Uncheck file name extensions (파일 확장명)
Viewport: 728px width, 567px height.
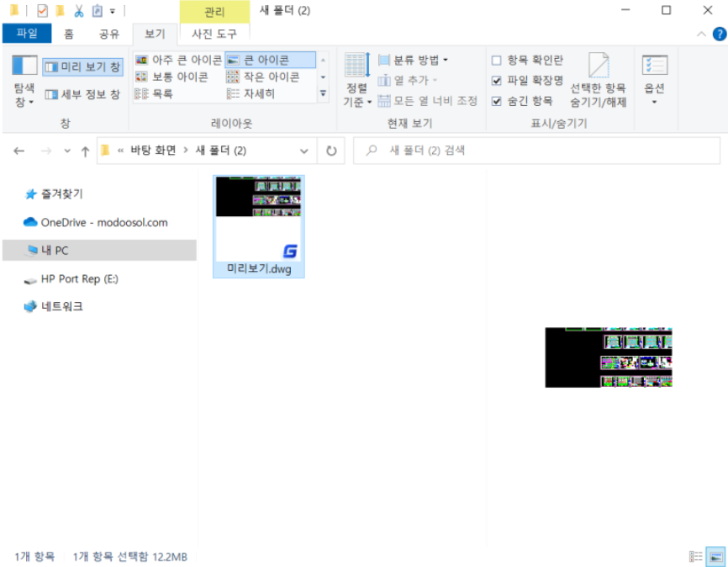coord(527,81)
